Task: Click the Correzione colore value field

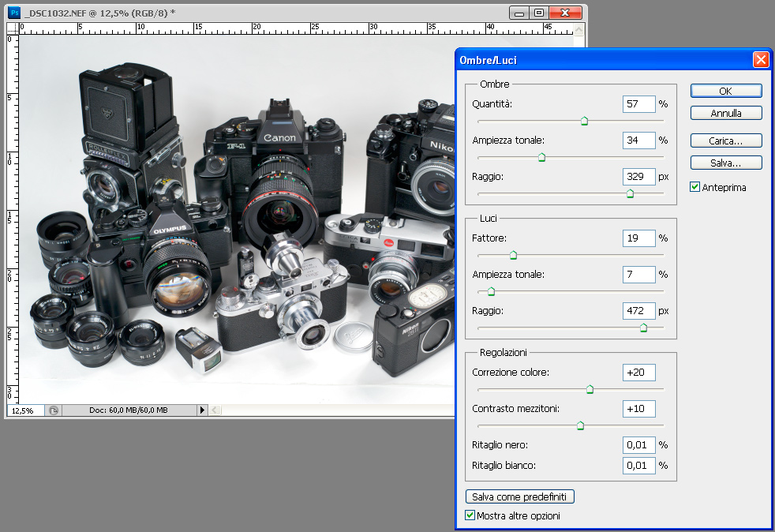Action: [x=638, y=373]
